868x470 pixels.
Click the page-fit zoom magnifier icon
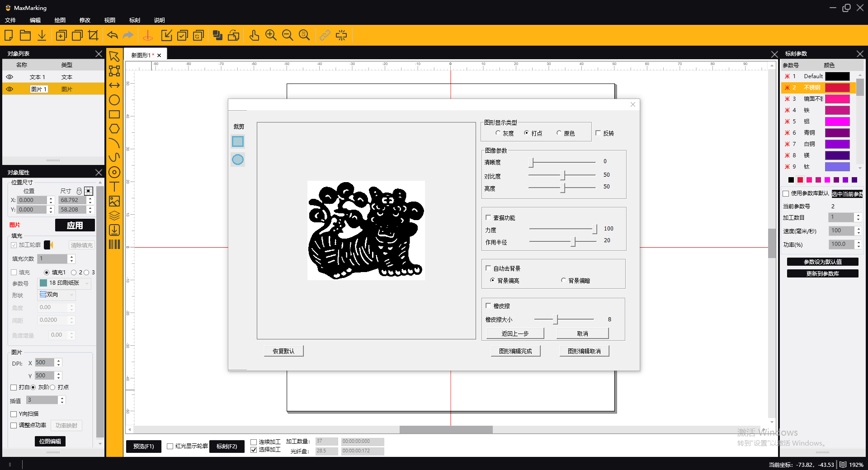tap(304, 35)
